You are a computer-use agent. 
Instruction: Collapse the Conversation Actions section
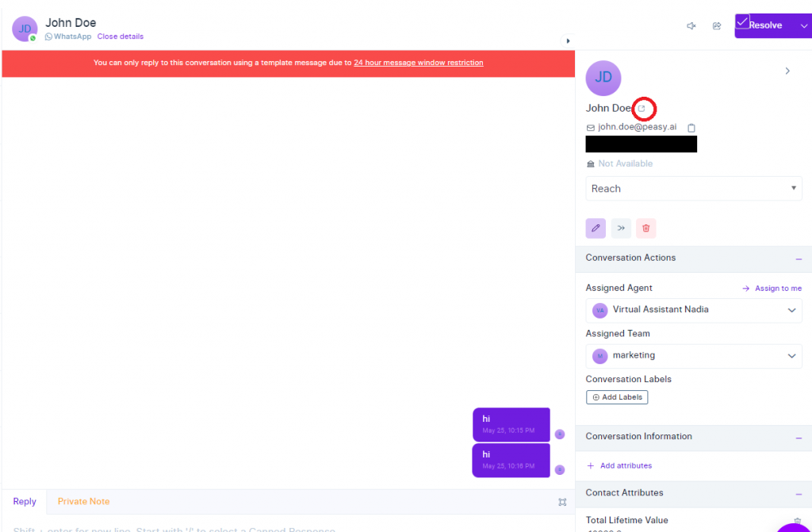pyautogui.click(x=799, y=258)
